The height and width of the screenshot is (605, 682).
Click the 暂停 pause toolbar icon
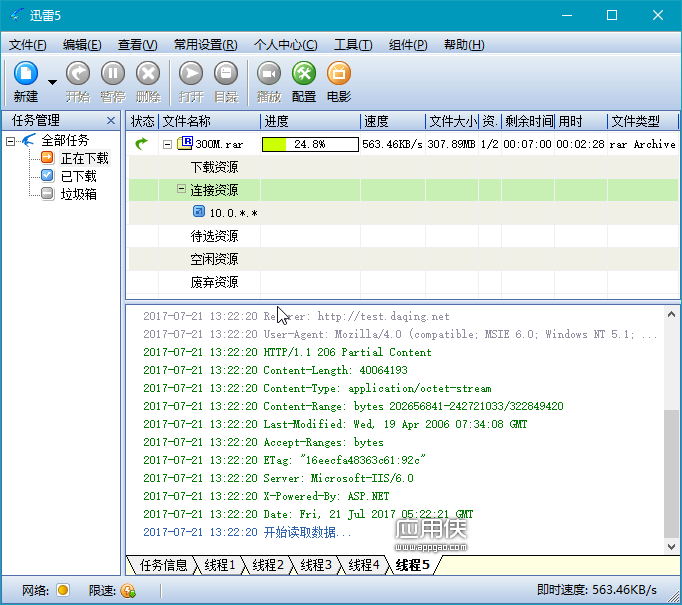(x=113, y=73)
